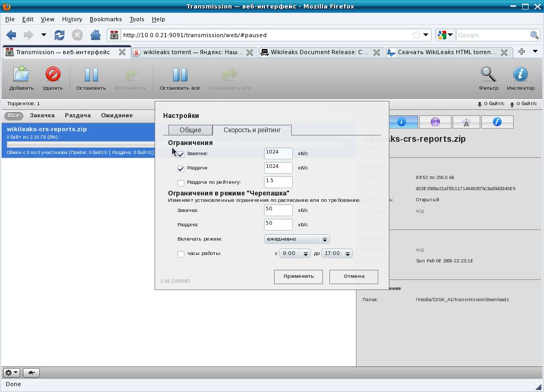Click the Применить button

coord(299,276)
